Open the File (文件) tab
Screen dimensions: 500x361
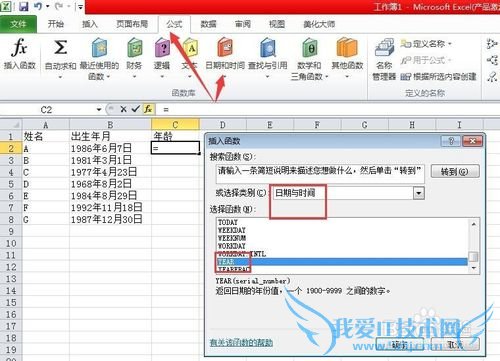point(18,24)
